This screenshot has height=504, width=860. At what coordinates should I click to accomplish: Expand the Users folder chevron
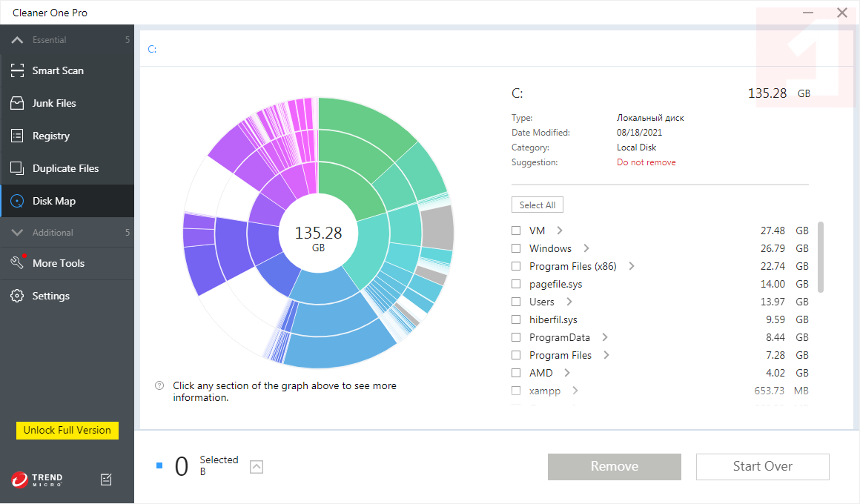569,302
